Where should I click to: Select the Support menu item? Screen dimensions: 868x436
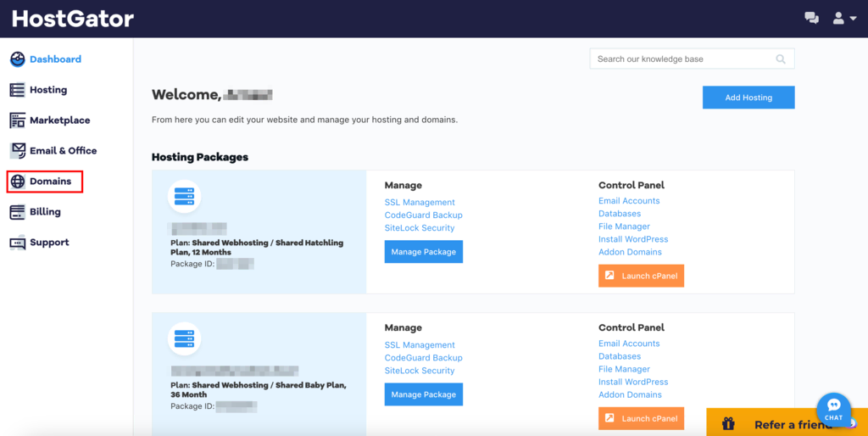click(49, 242)
